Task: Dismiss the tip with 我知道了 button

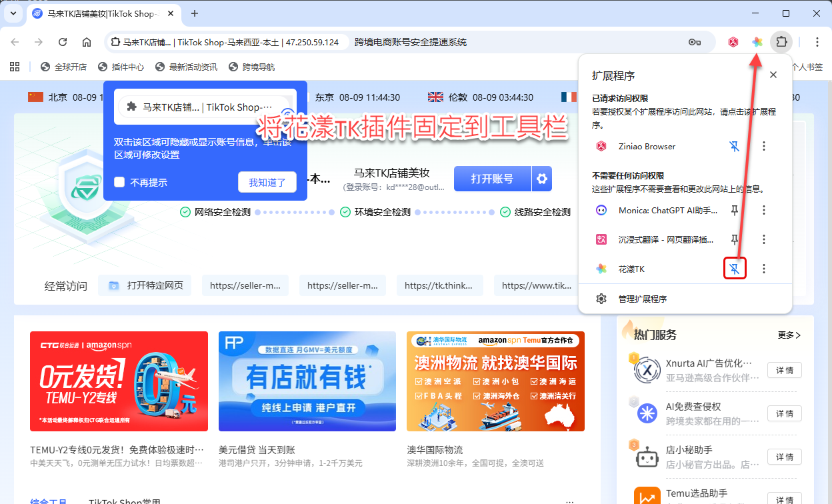Action: 267,182
